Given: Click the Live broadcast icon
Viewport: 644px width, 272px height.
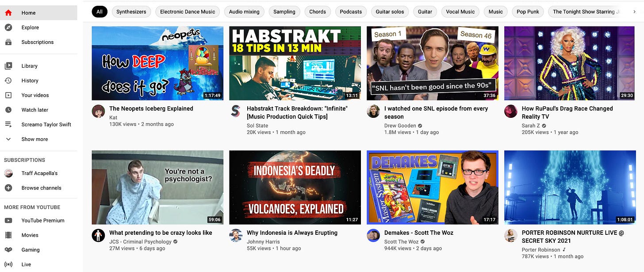Looking at the screenshot, I should pos(8,264).
